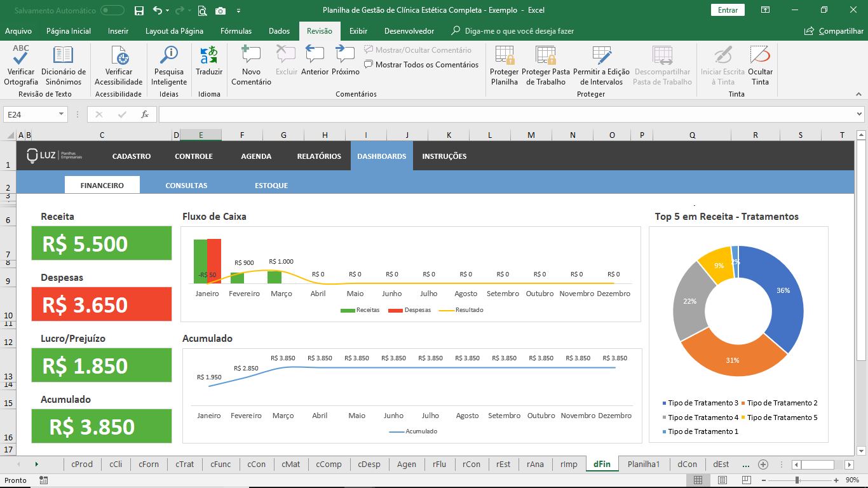
Task: Switch to Página Inicial ribbon tab
Action: click(x=69, y=31)
